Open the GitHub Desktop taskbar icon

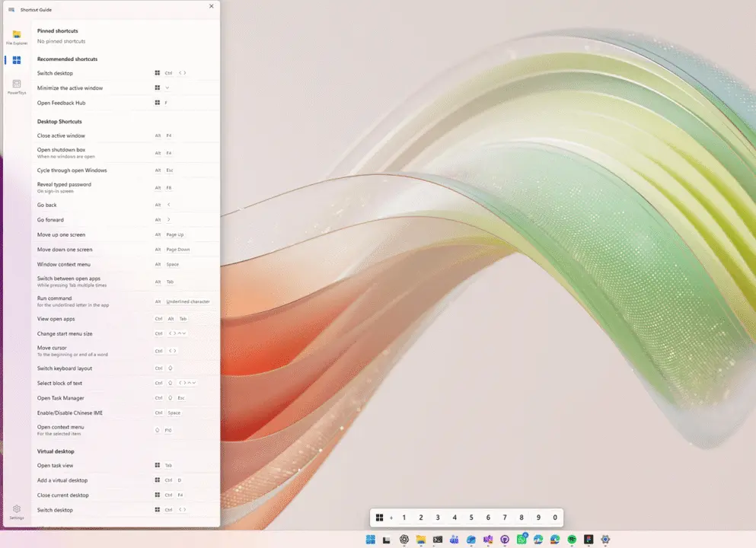(x=505, y=540)
